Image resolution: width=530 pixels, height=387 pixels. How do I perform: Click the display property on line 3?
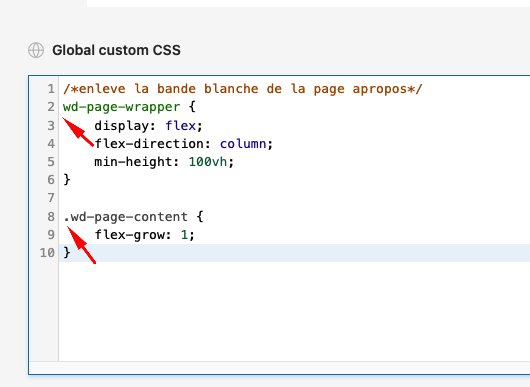point(122,126)
